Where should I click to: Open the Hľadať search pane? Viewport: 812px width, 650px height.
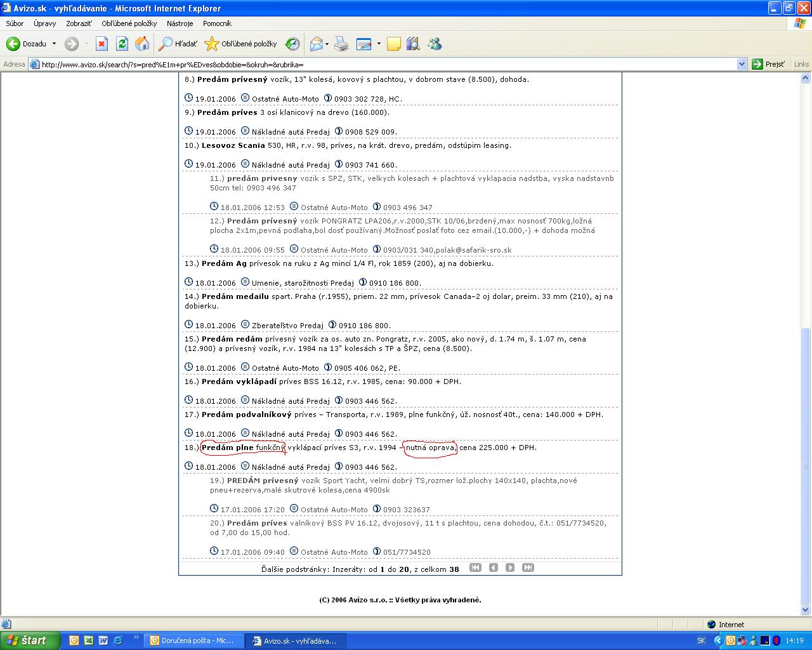[178, 44]
